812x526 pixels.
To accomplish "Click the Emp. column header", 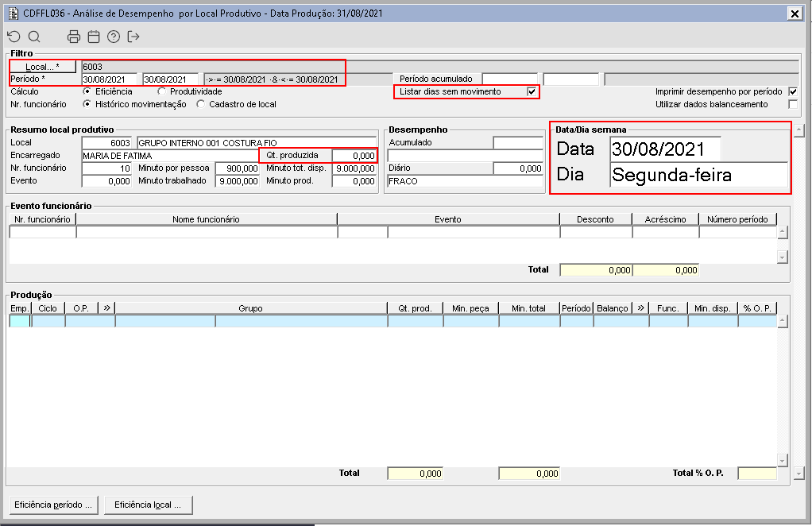I will point(20,308).
